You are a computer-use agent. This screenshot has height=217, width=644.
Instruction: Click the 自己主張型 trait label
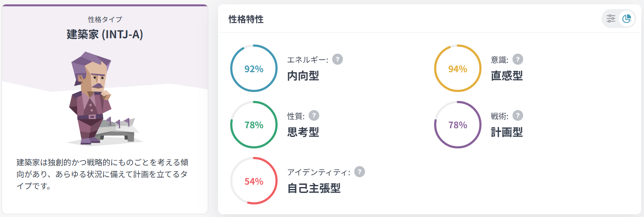pyautogui.click(x=314, y=188)
